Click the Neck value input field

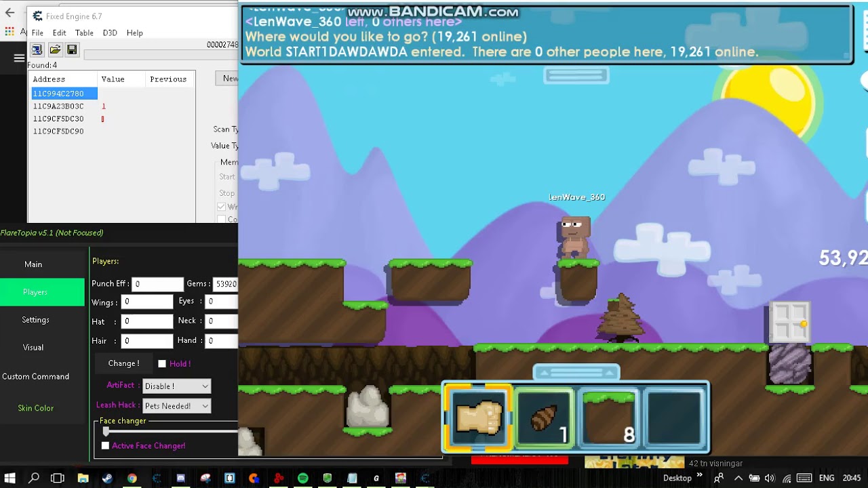point(222,321)
